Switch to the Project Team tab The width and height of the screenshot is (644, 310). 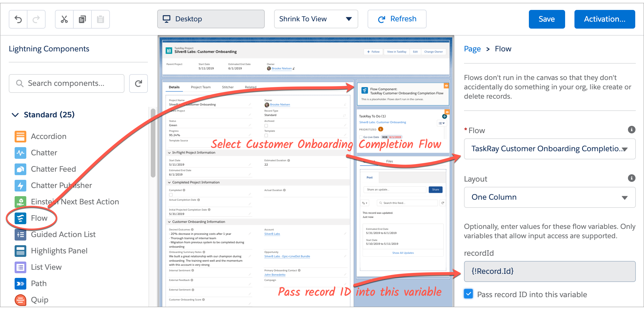click(x=201, y=87)
